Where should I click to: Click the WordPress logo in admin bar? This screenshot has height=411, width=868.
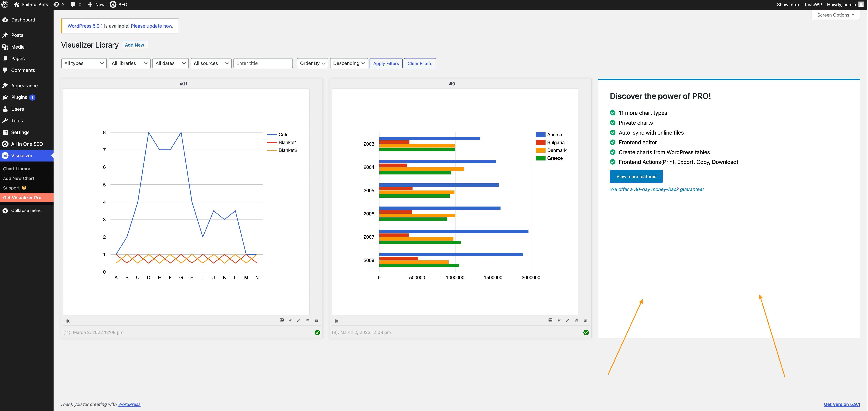5,4
